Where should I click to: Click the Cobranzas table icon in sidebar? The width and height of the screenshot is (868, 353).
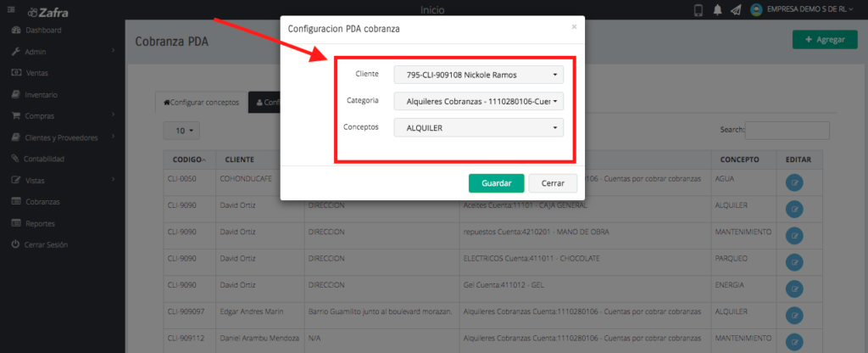pos(16,202)
